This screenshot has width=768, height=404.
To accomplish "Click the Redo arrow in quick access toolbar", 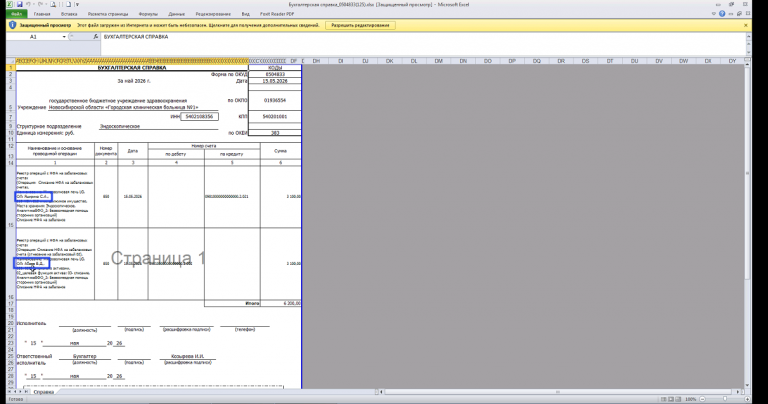I will pos(41,4).
